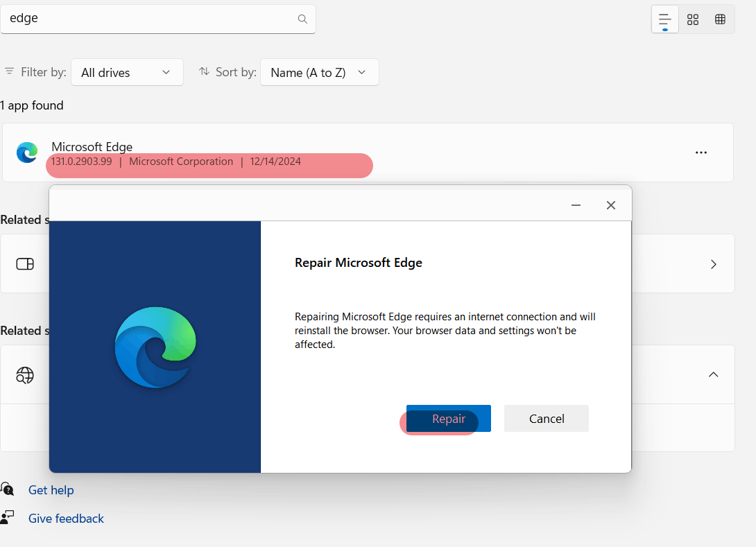The height and width of the screenshot is (547, 756).
Task: Click version text 131.0.2903.99
Action: pos(81,162)
